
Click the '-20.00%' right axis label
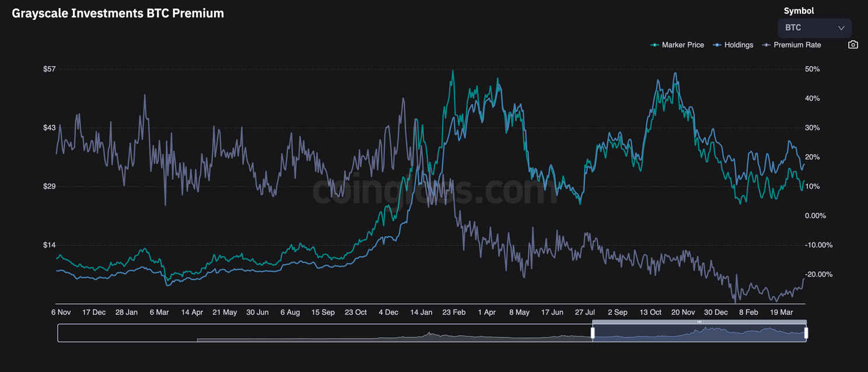[x=819, y=274]
